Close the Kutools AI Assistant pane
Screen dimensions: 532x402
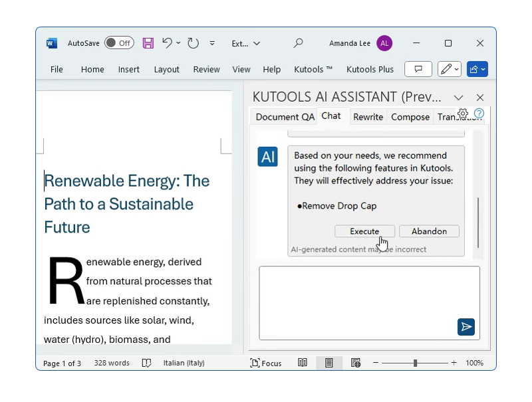[479, 98]
